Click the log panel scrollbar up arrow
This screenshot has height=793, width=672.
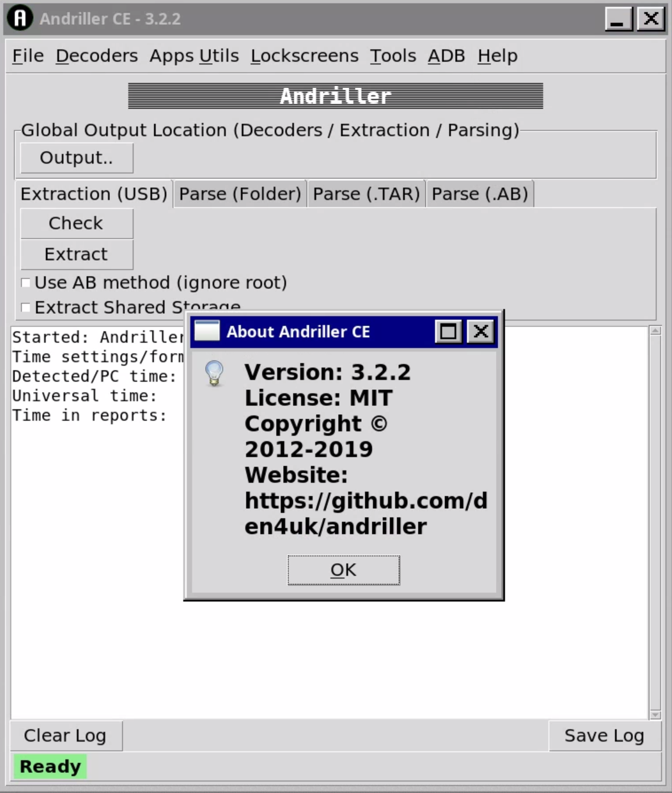pyautogui.click(x=657, y=331)
